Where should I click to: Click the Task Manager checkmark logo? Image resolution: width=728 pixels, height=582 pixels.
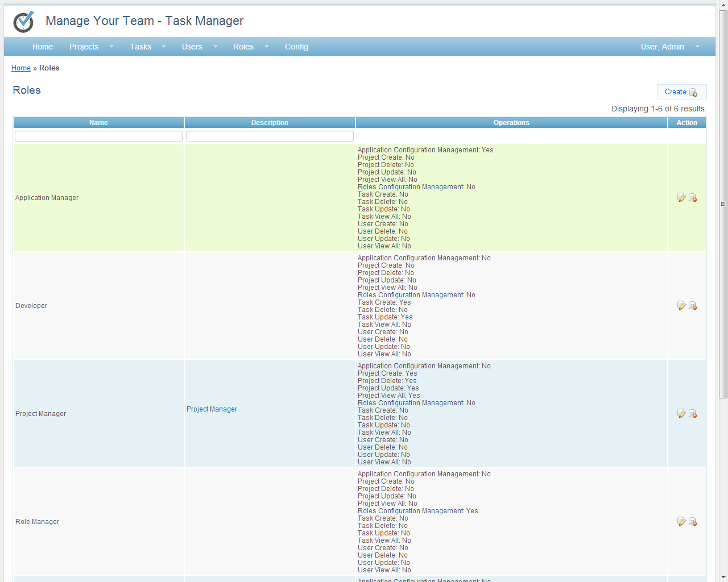pos(24,22)
